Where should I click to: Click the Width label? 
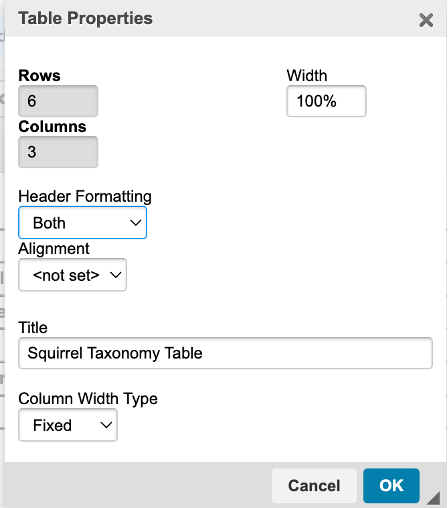tap(307, 75)
